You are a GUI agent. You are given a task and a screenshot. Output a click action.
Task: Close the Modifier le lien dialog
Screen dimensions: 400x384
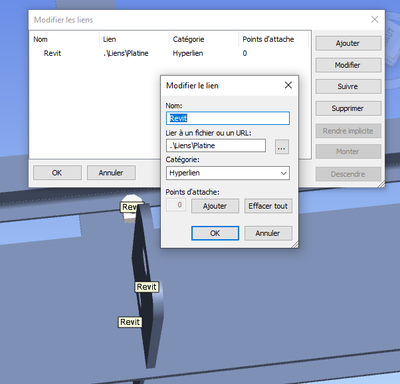(288, 85)
